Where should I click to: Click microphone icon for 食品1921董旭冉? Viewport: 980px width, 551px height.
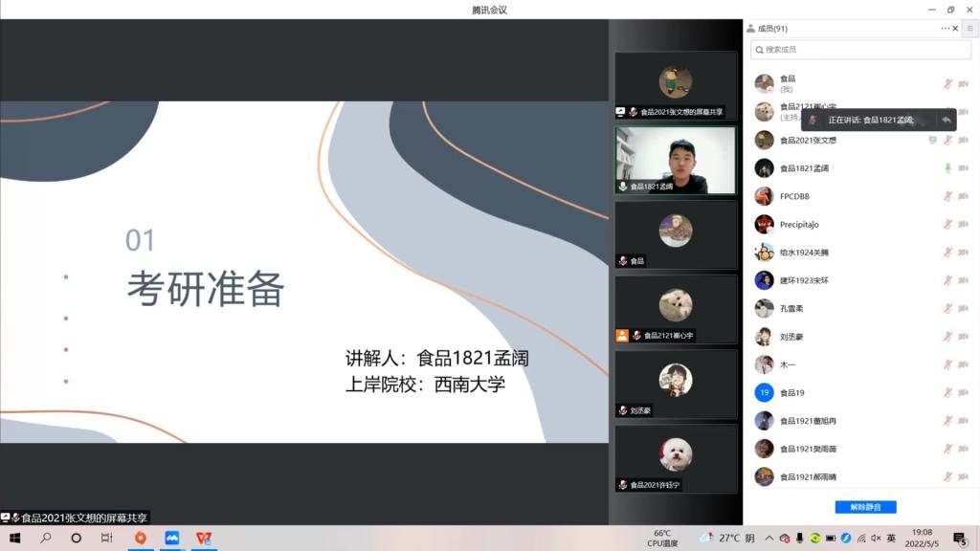[x=948, y=421]
